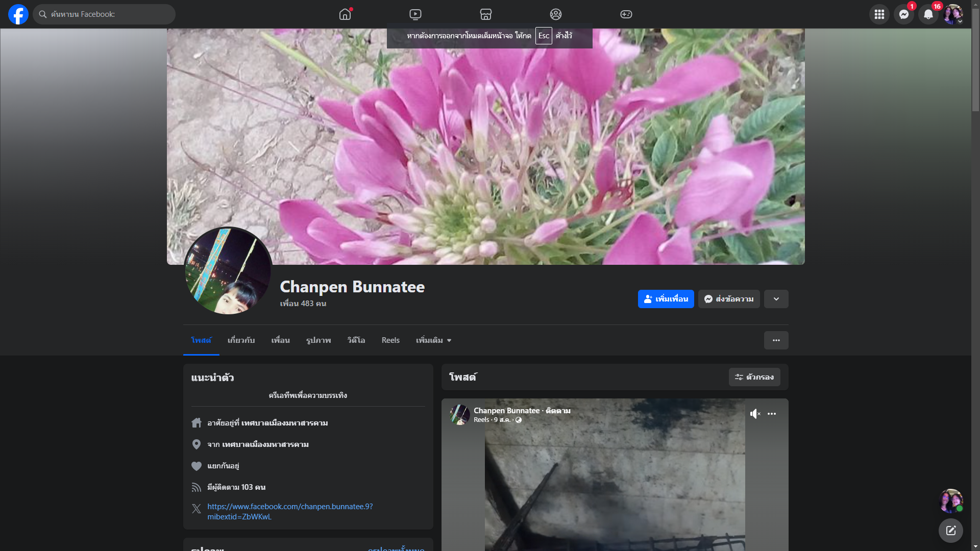Show notifications using the bell icon
Image resolution: width=980 pixels, height=551 pixels.
tap(928, 14)
